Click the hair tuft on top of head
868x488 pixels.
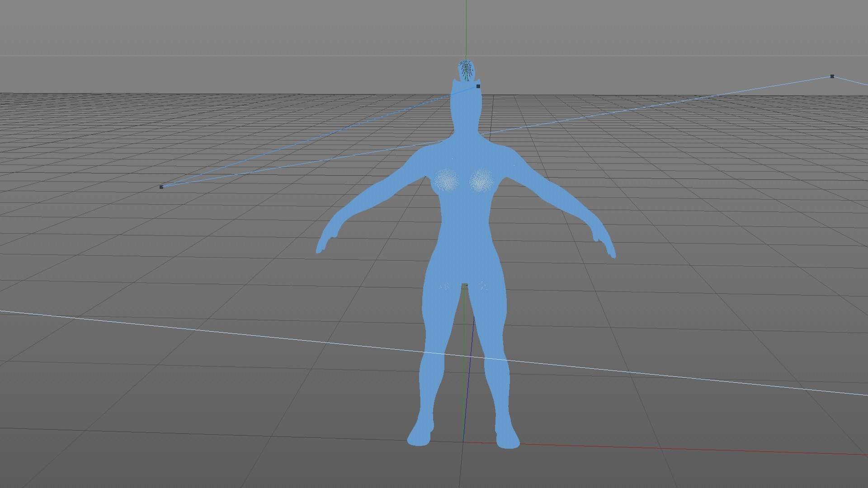coord(465,70)
